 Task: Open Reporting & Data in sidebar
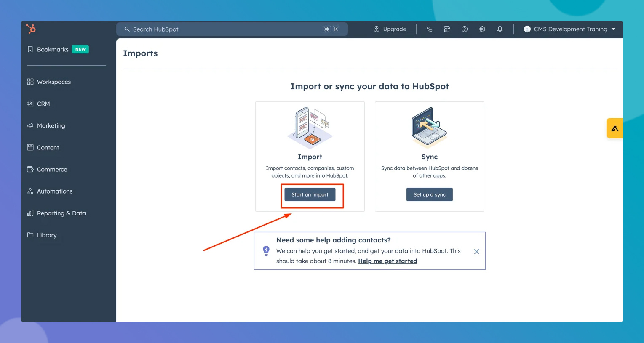pyautogui.click(x=61, y=213)
